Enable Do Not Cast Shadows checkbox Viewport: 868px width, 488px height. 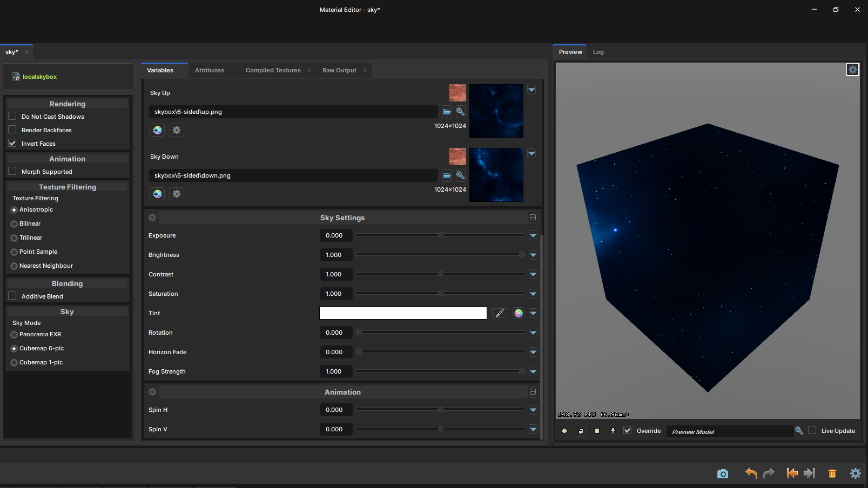pyautogui.click(x=12, y=116)
